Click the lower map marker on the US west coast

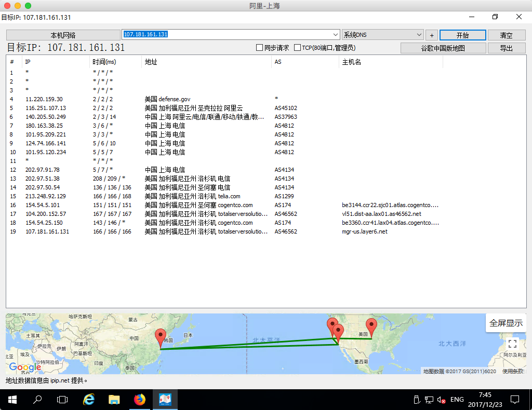pyautogui.click(x=338, y=333)
